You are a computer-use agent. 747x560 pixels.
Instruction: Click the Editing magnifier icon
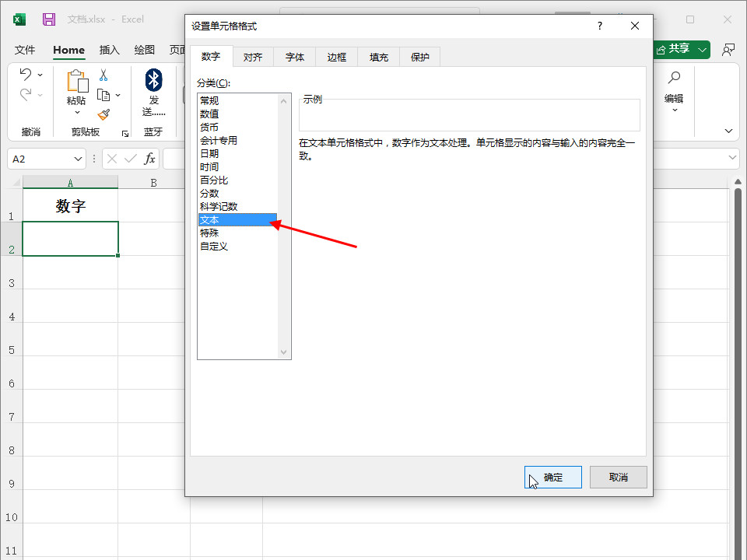pos(674,77)
